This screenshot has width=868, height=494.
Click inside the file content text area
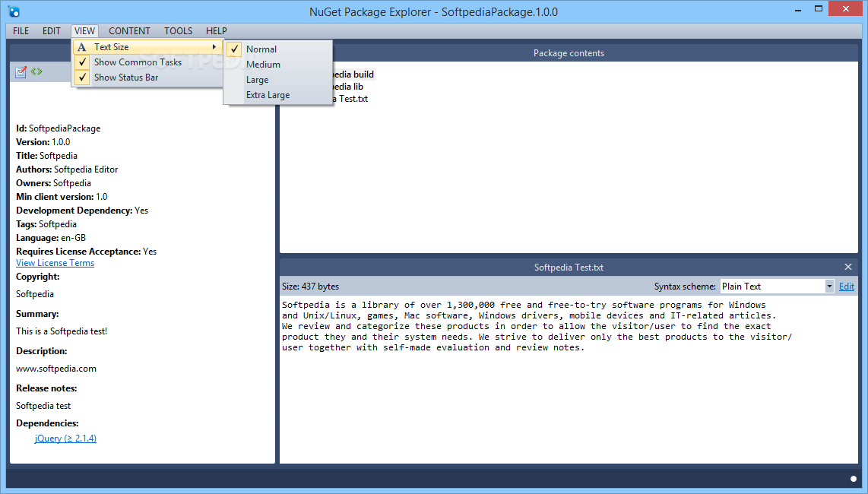(569, 380)
